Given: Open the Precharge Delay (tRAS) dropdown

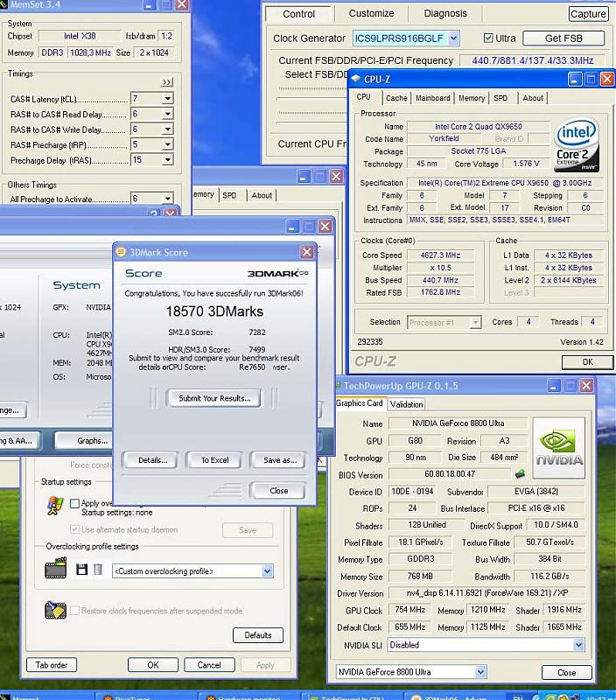Looking at the screenshot, I should pyautogui.click(x=168, y=159).
